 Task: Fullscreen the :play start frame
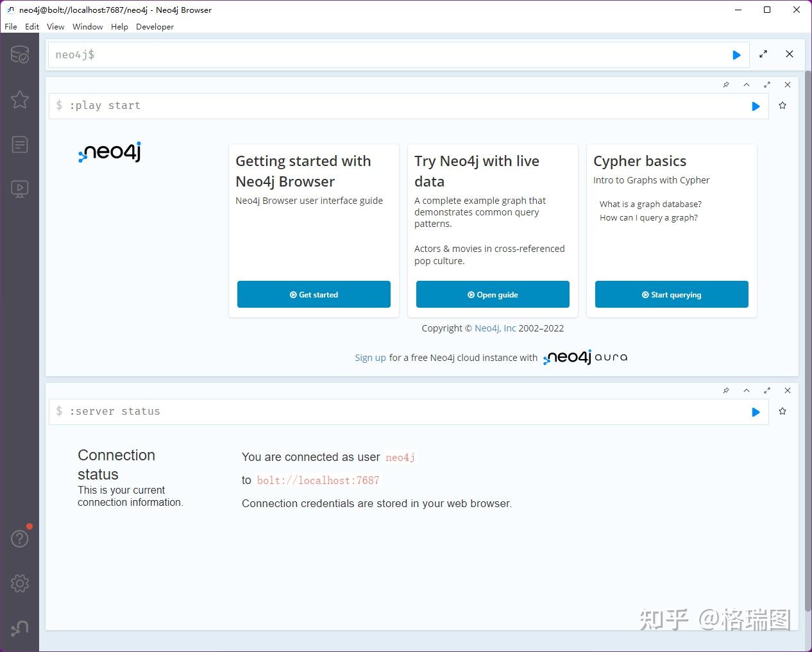[767, 85]
